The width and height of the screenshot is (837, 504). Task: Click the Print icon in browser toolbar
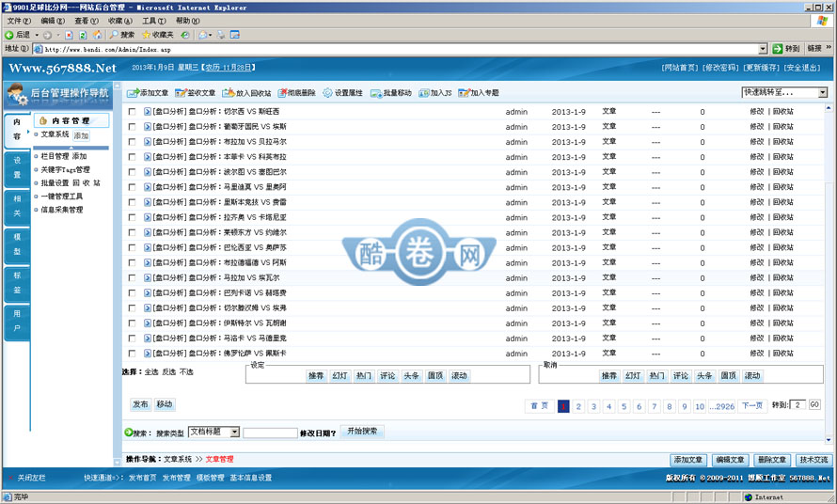(220, 35)
